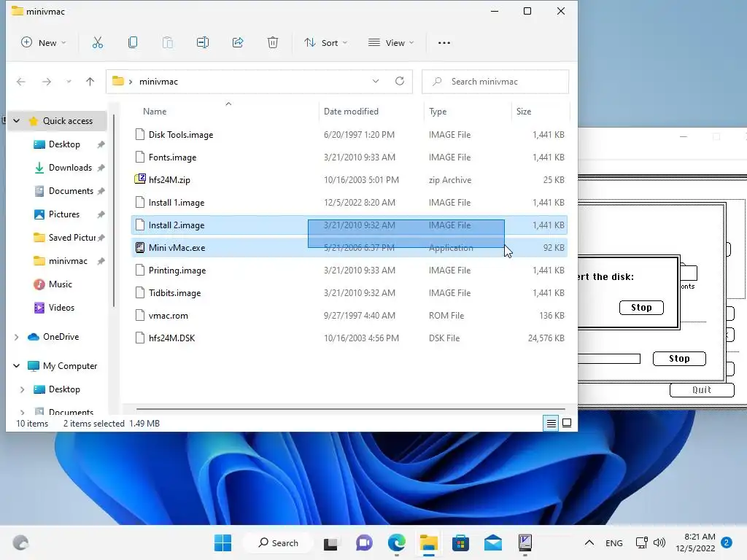The height and width of the screenshot is (560, 747).
Task: Collapse the Quick access tree
Action: pyautogui.click(x=16, y=121)
